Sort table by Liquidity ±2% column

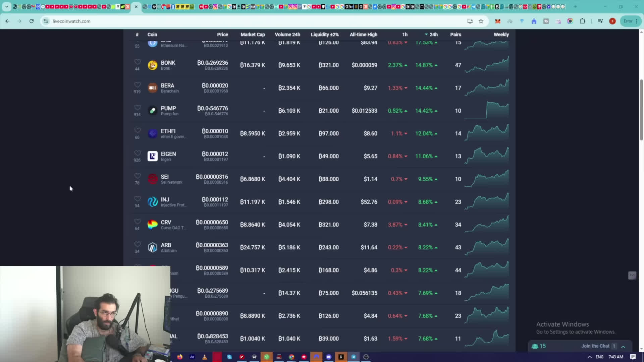pyautogui.click(x=325, y=35)
